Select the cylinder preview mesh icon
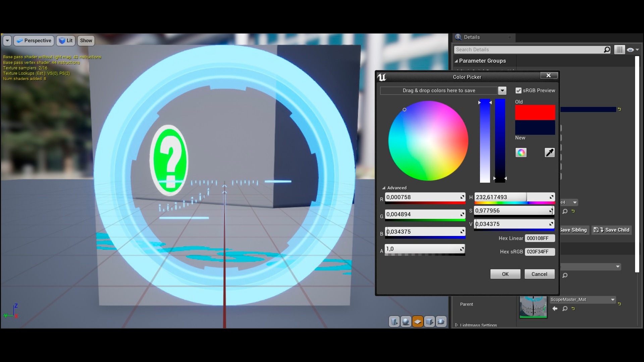The height and width of the screenshot is (362, 644). click(x=394, y=321)
